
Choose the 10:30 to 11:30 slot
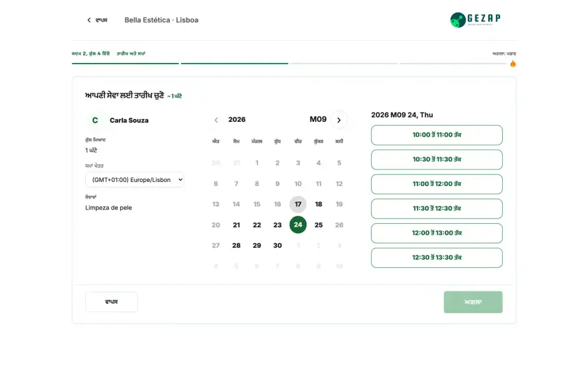click(x=436, y=159)
